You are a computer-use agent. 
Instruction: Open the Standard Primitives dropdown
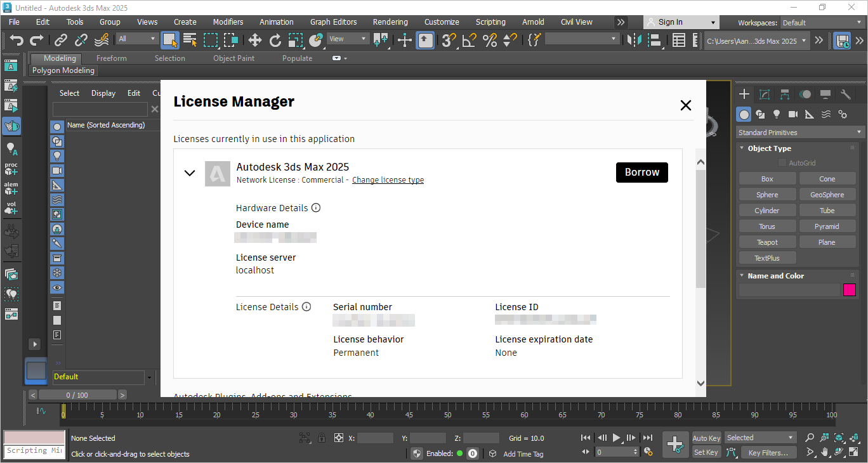(x=798, y=132)
